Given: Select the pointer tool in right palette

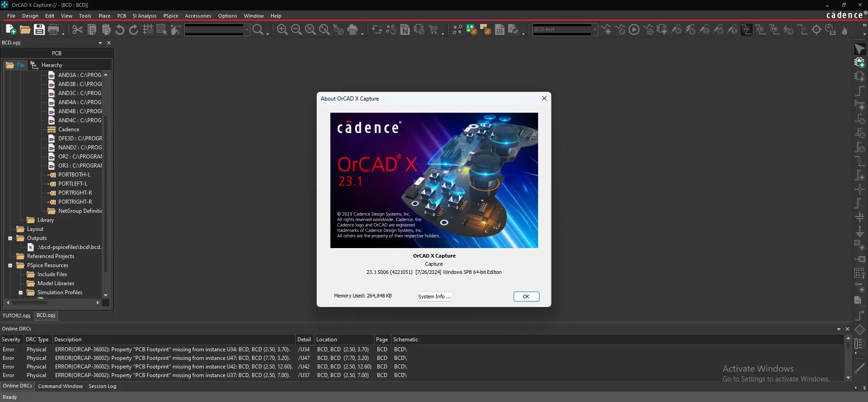Looking at the screenshot, I should (x=859, y=49).
